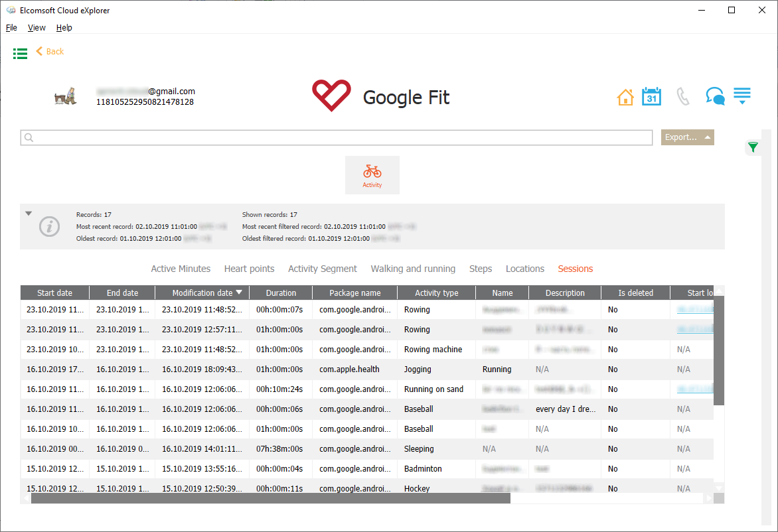
Task: Click the Running name cell
Action: [502, 369]
